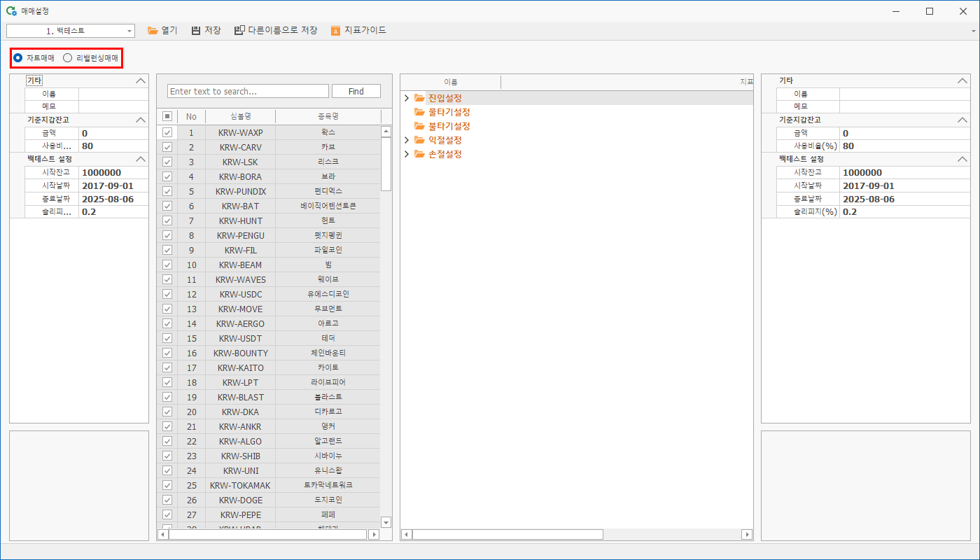The image size is (980, 560).
Task: Click the app icon in title bar
Action: [x=11, y=11]
